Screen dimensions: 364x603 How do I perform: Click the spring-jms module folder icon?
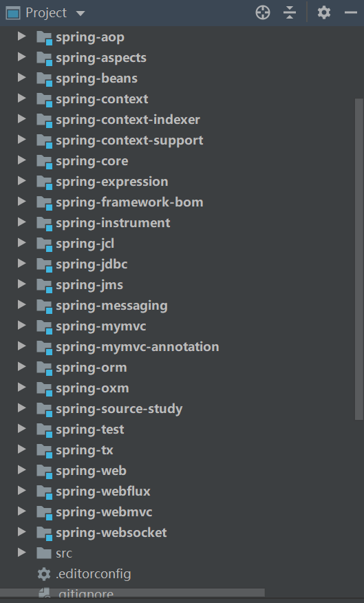[44, 286]
